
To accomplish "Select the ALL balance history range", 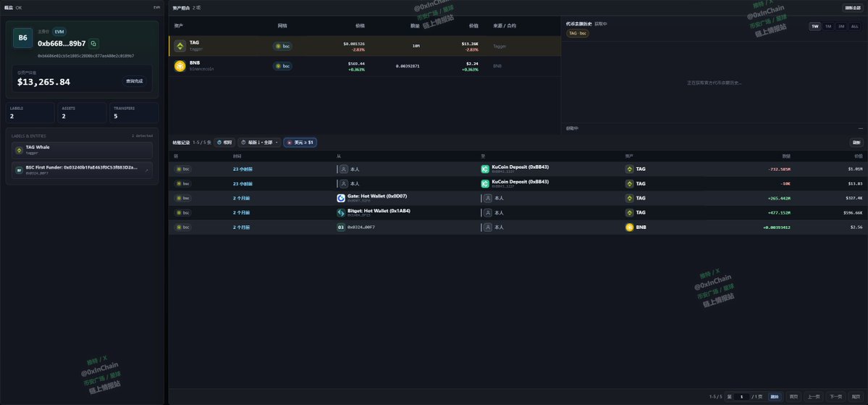I will (855, 26).
